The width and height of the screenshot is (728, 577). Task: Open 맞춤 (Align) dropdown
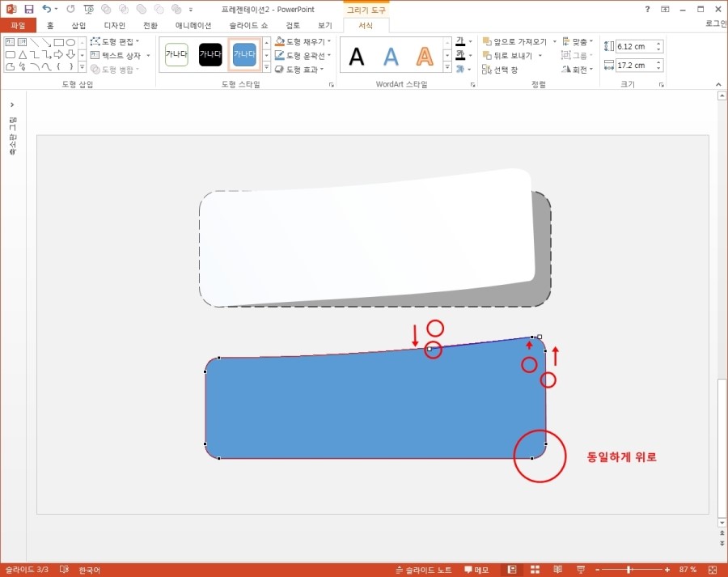click(x=578, y=42)
